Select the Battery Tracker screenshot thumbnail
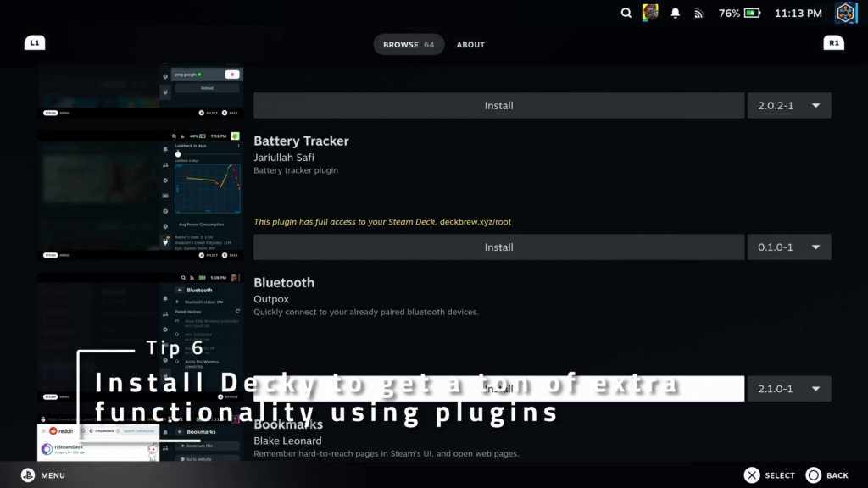 pyautogui.click(x=140, y=195)
